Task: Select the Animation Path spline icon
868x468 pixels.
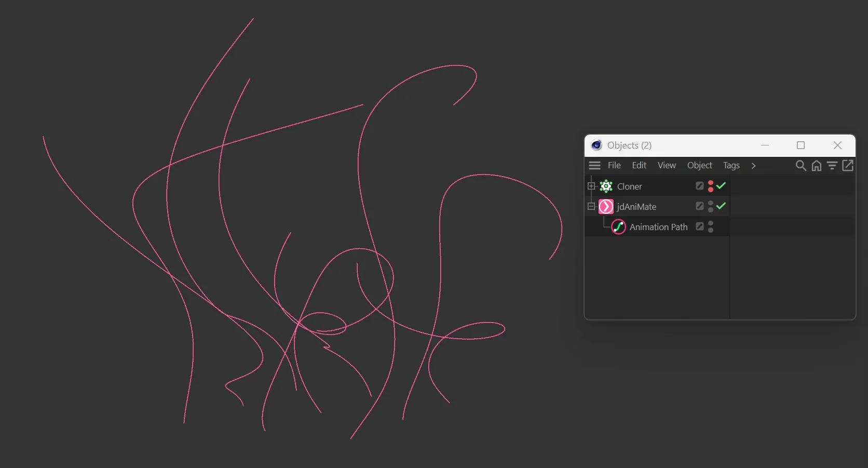Action: 618,227
